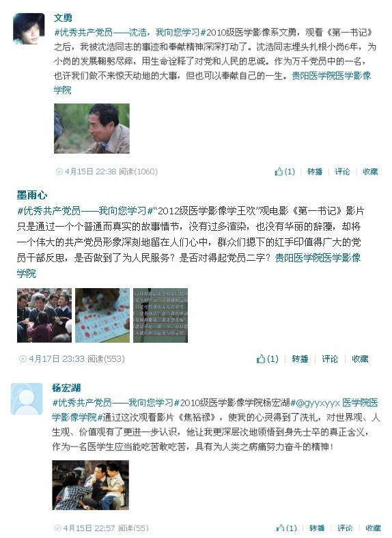Click 转播 on 文勇's post
Image resolution: width=392 pixels, height=538 pixels.
pyautogui.click(x=315, y=171)
